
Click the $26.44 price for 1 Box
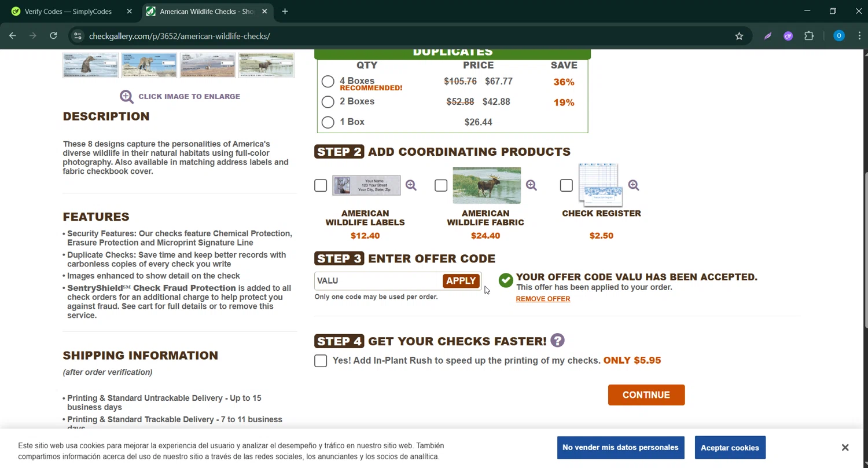(479, 122)
